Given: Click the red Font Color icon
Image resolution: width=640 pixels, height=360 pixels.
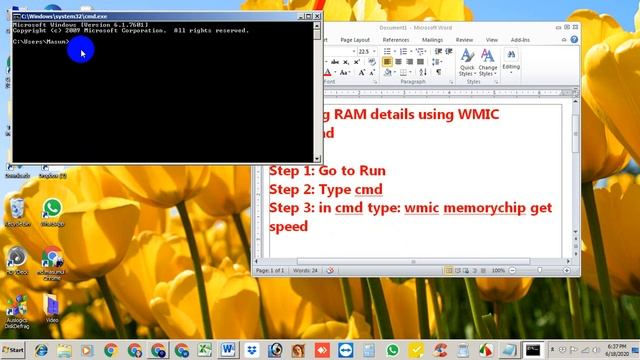Looking at the screenshot, I should (327, 73).
